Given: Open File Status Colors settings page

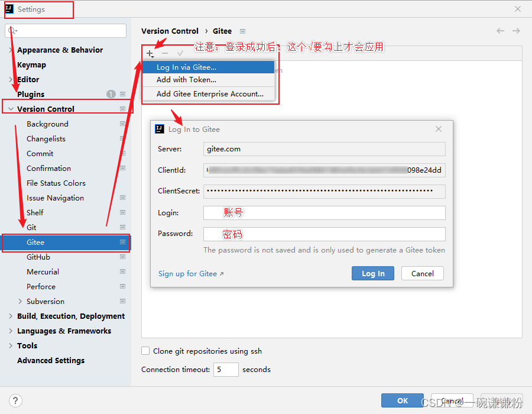Looking at the screenshot, I should coord(56,183).
